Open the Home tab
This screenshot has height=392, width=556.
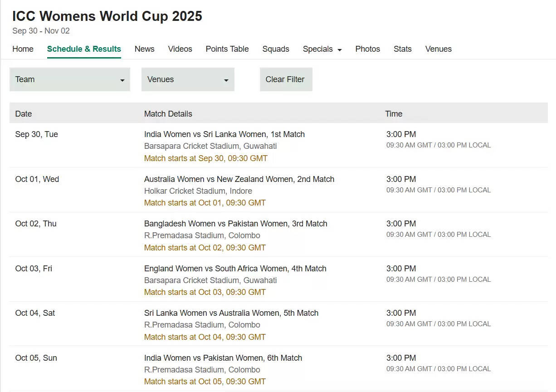[x=23, y=49]
